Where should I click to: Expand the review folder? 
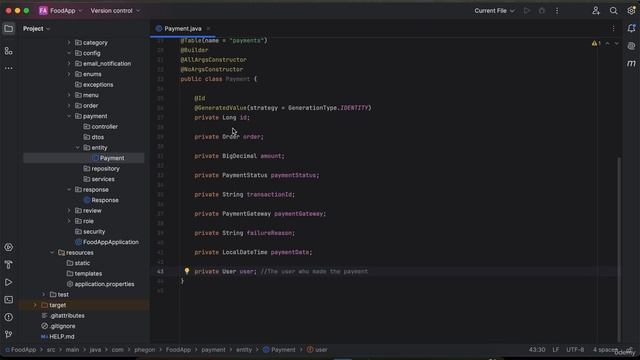[x=69, y=211]
